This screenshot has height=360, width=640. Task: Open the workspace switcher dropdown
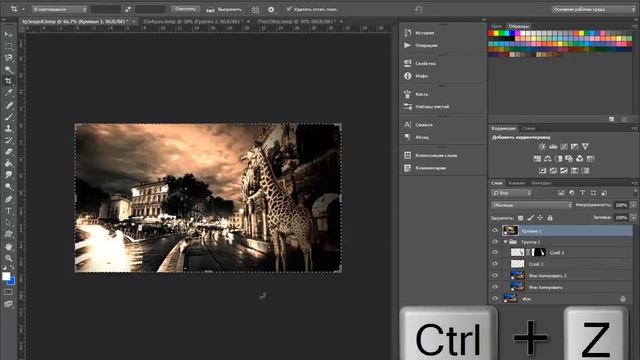[x=593, y=9]
